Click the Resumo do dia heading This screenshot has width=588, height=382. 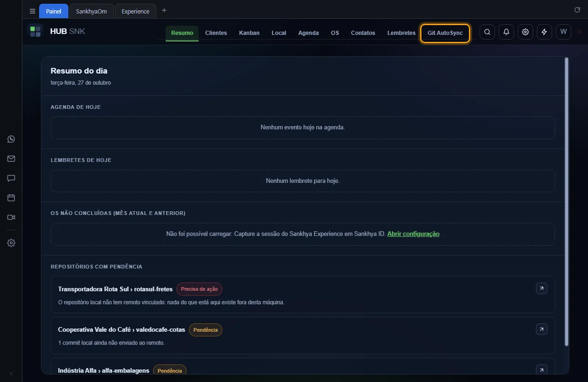coord(79,71)
